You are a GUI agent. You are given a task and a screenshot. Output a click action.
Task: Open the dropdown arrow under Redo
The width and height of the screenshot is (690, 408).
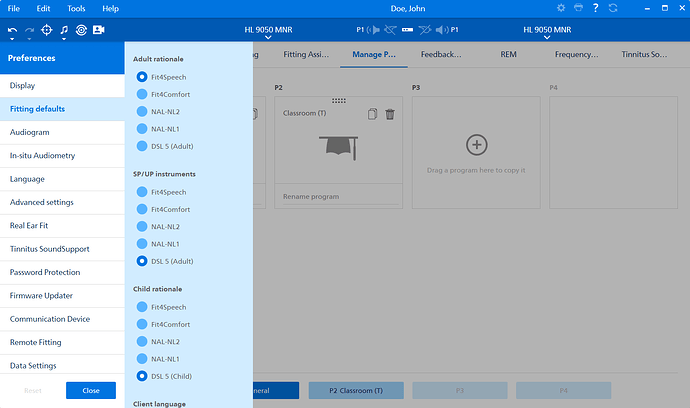tap(29, 39)
